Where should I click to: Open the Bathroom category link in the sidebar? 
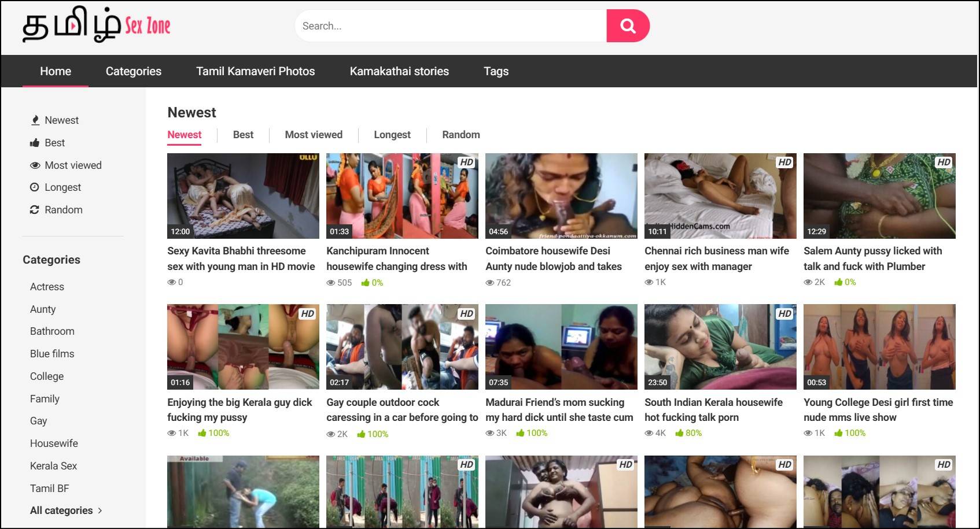point(52,331)
